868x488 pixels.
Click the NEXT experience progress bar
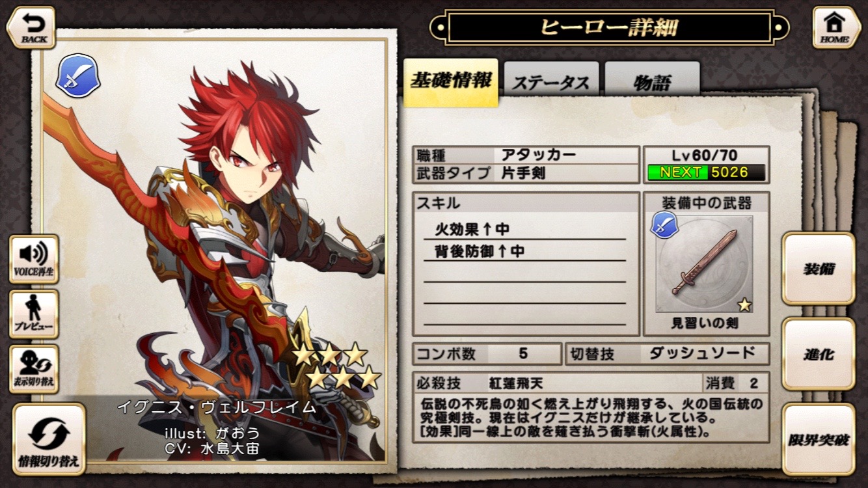point(707,172)
